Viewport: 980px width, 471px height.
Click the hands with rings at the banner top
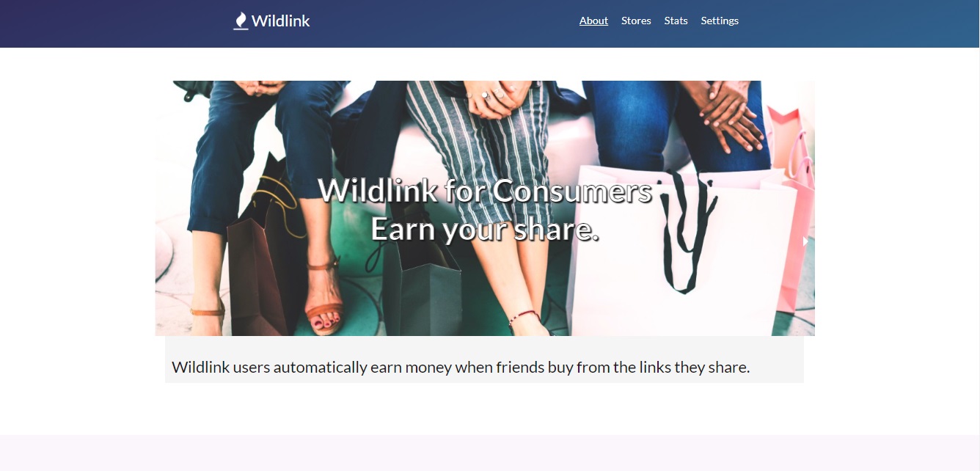[x=495, y=98]
